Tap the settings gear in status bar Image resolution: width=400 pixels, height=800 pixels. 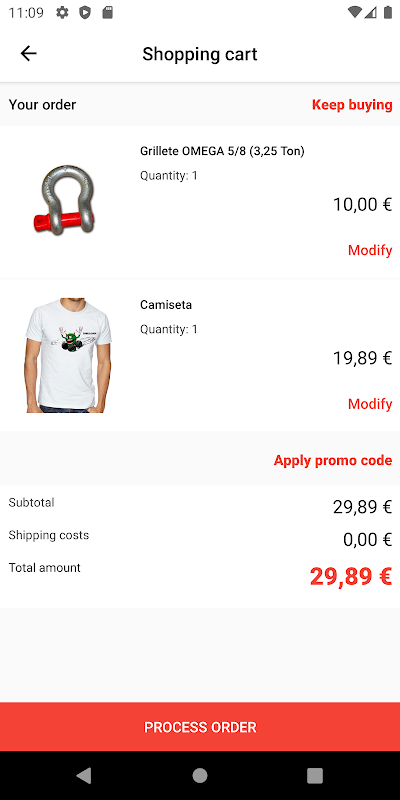click(x=62, y=13)
